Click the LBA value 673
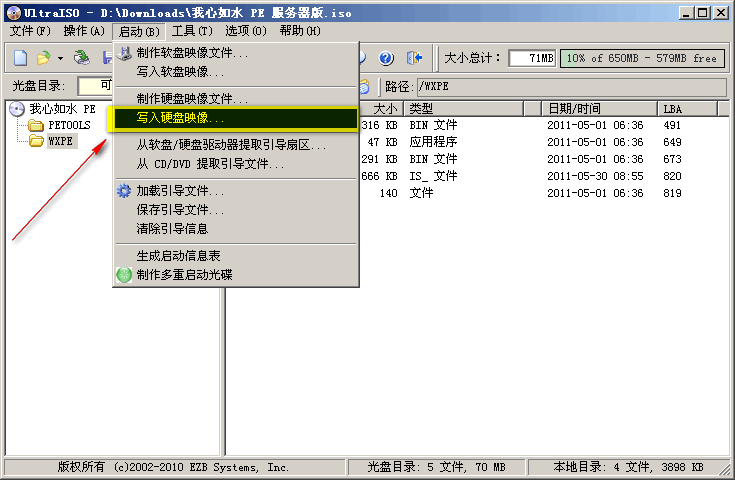The height and width of the screenshot is (480, 735). coord(672,159)
